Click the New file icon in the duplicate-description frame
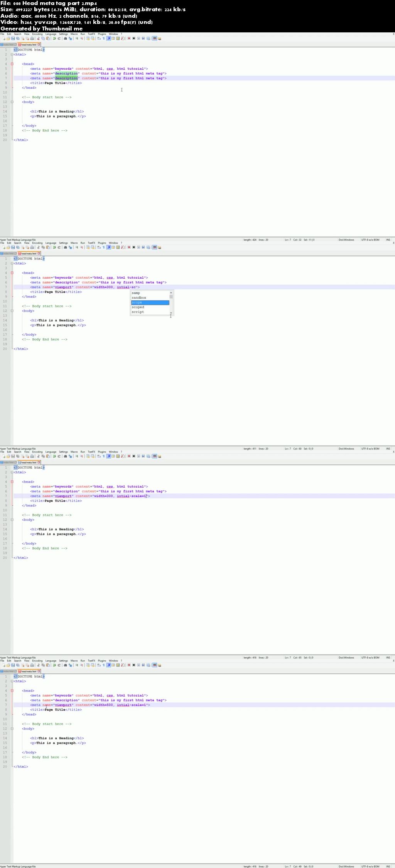Image resolution: width=395 pixels, height=868 pixels. pyautogui.click(x=4, y=38)
